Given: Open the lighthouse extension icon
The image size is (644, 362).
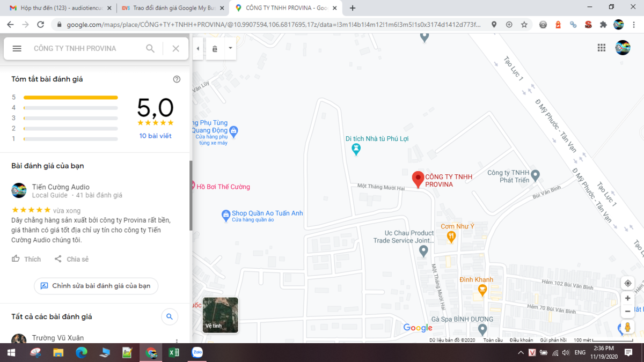Looking at the screenshot, I should (559, 25).
